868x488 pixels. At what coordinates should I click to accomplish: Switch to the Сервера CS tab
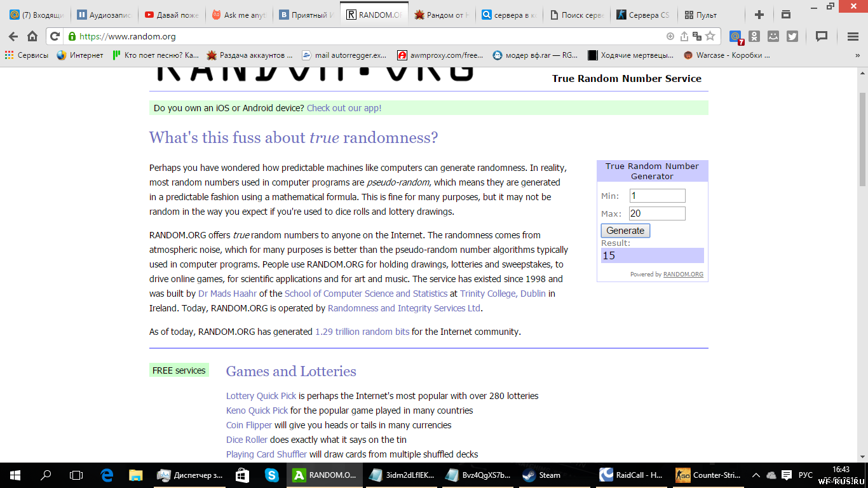(x=644, y=15)
